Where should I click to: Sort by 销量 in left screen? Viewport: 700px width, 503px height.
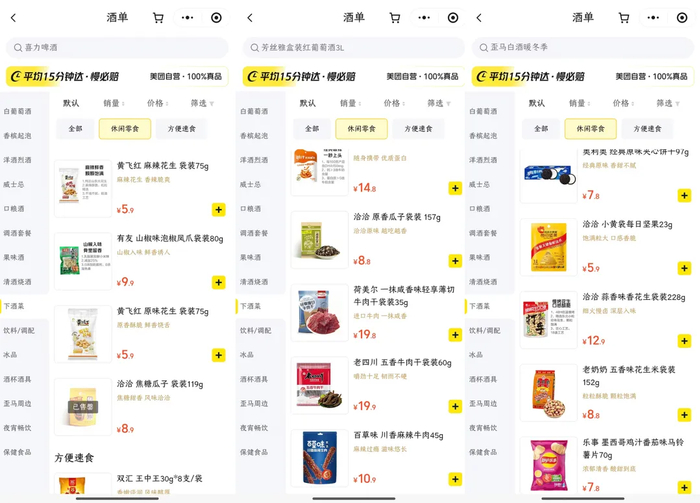coord(114,103)
